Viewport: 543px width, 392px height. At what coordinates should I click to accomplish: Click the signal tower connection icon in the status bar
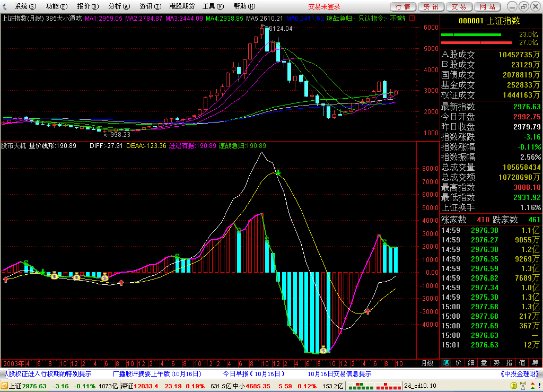pos(523,386)
